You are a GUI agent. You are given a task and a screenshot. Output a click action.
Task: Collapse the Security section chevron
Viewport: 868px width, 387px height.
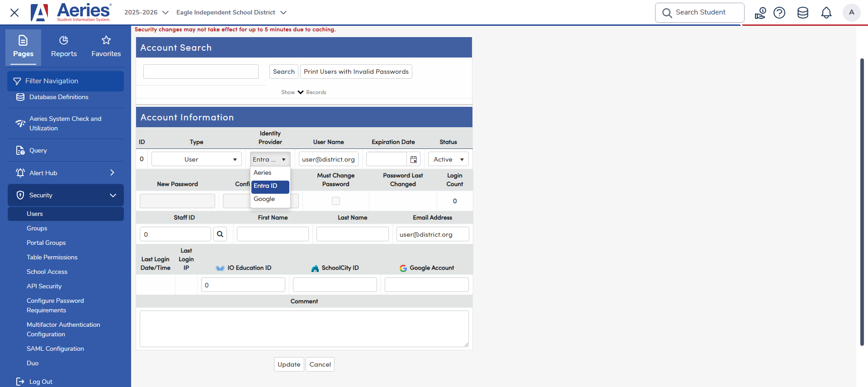(113, 195)
